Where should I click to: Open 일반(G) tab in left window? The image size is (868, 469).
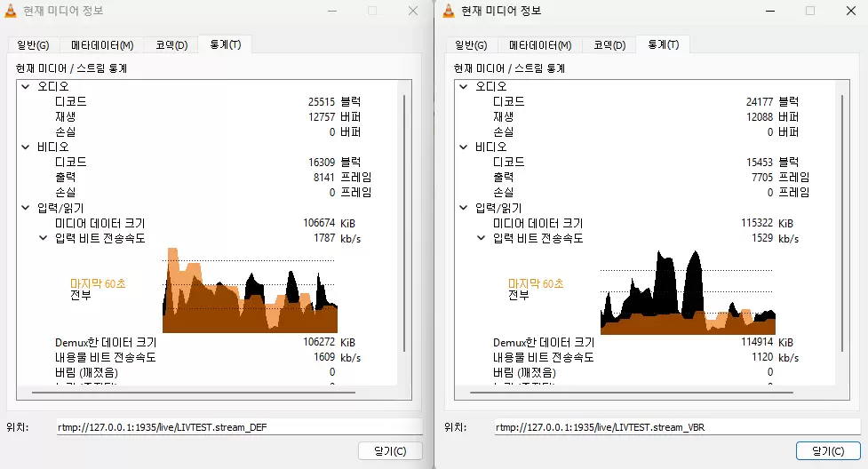[x=33, y=45]
